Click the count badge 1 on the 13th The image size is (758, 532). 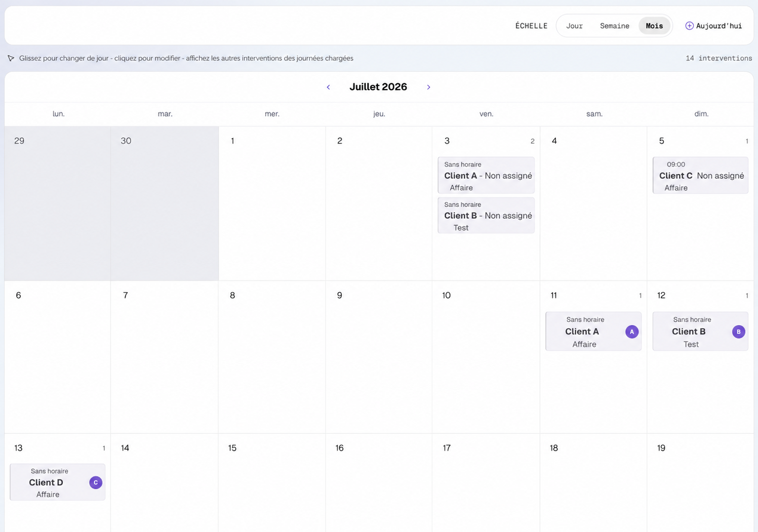(104, 448)
